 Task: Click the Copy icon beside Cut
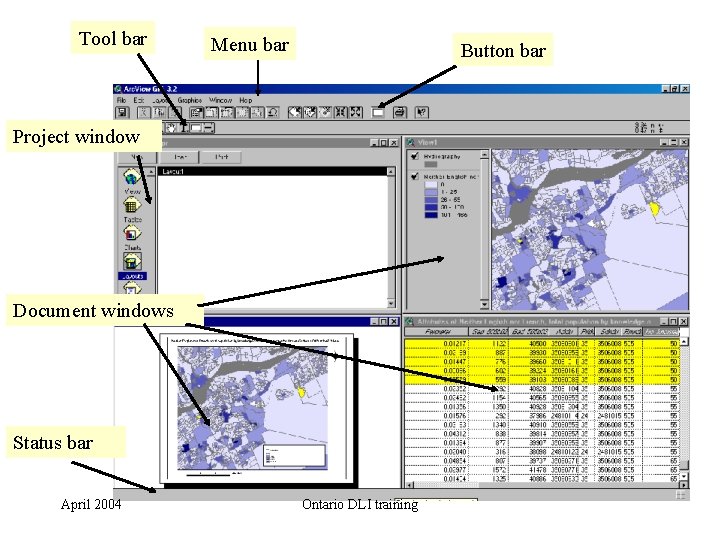click(159, 112)
